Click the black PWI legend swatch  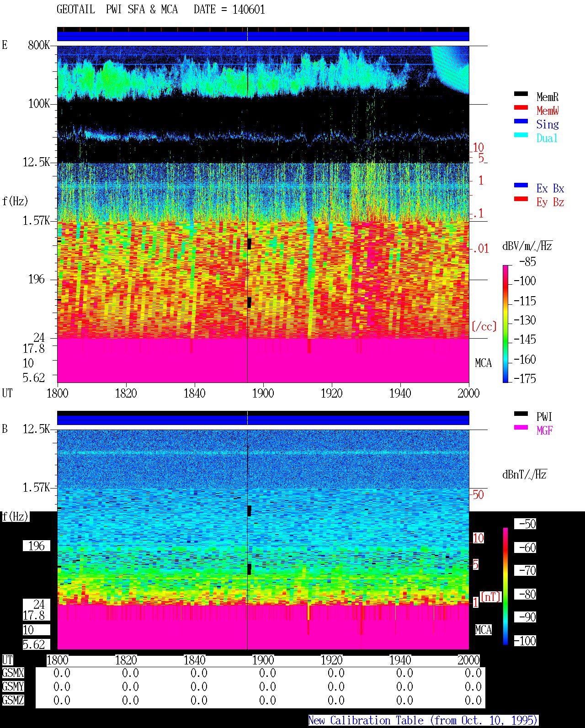[x=521, y=414]
